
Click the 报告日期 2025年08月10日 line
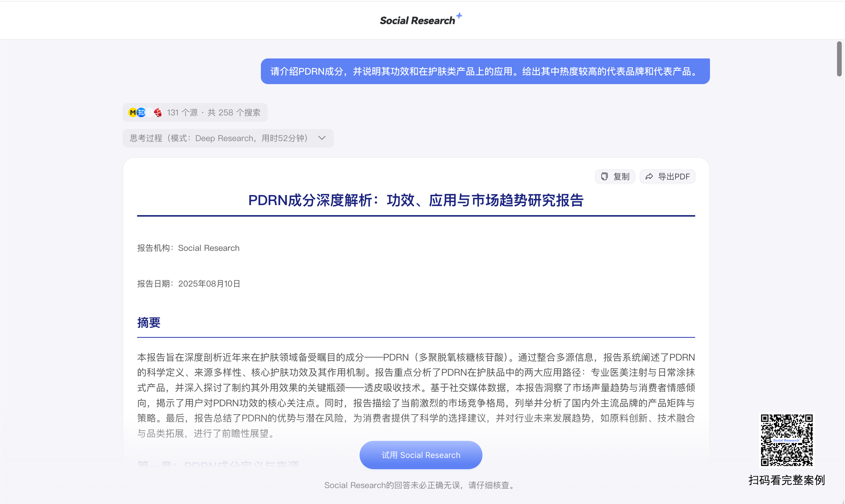tap(189, 284)
